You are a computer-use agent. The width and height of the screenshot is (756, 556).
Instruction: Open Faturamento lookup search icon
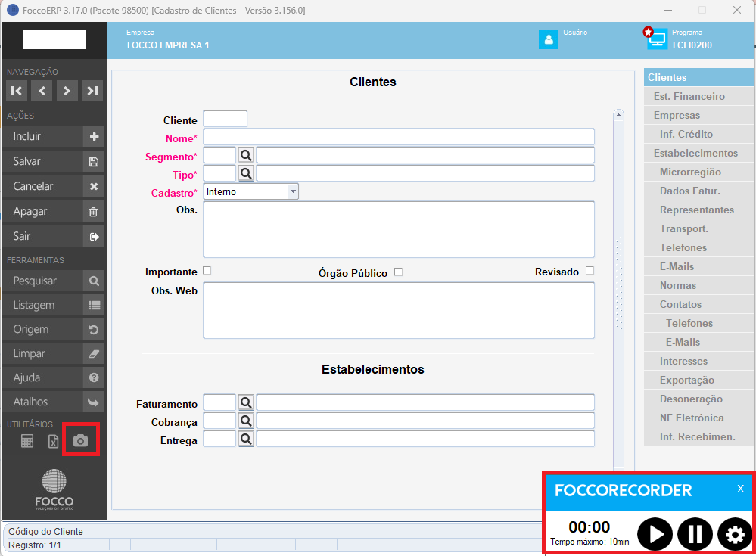[246, 402]
